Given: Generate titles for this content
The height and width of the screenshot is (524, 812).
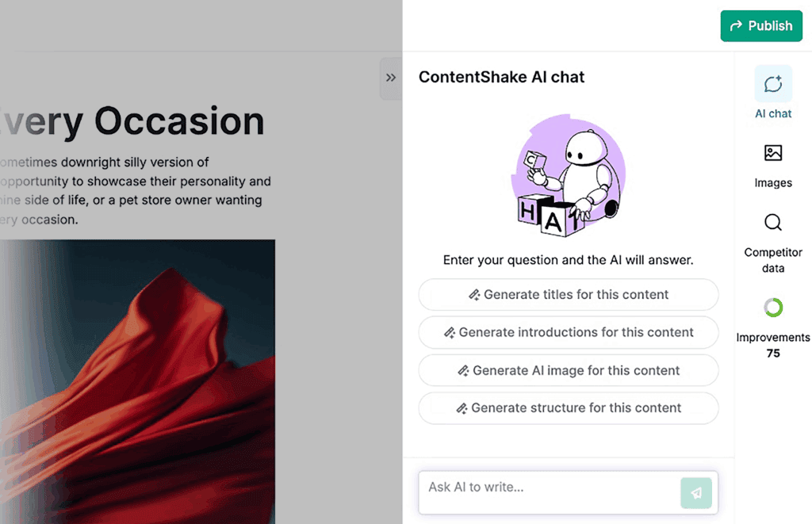Looking at the screenshot, I should click(568, 294).
